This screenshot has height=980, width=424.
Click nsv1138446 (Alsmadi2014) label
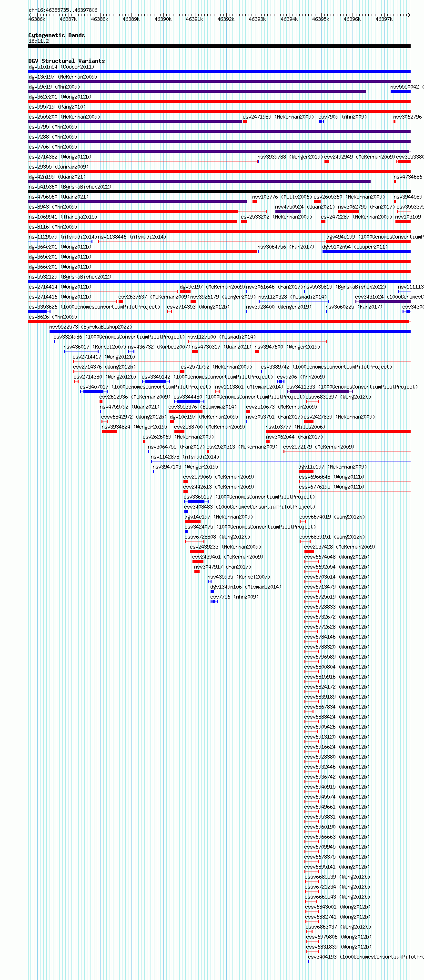[x=132, y=237]
